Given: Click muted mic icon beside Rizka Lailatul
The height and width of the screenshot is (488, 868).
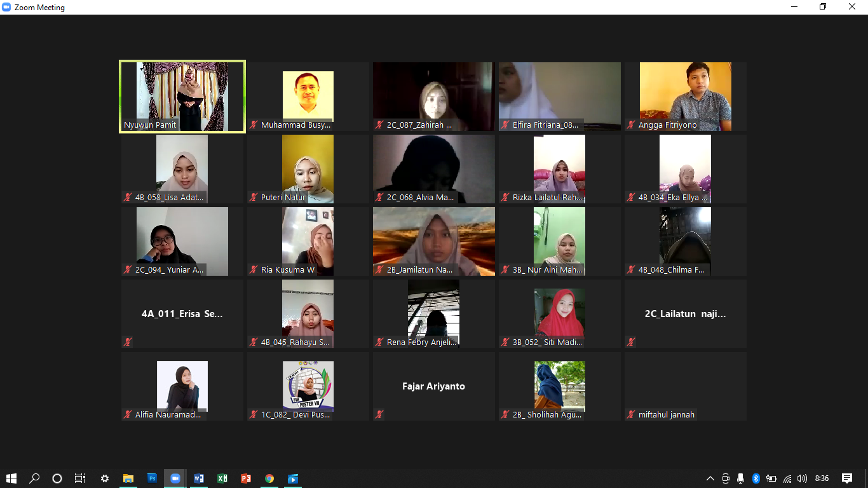Looking at the screenshot, I should click(x=505, y=198).
